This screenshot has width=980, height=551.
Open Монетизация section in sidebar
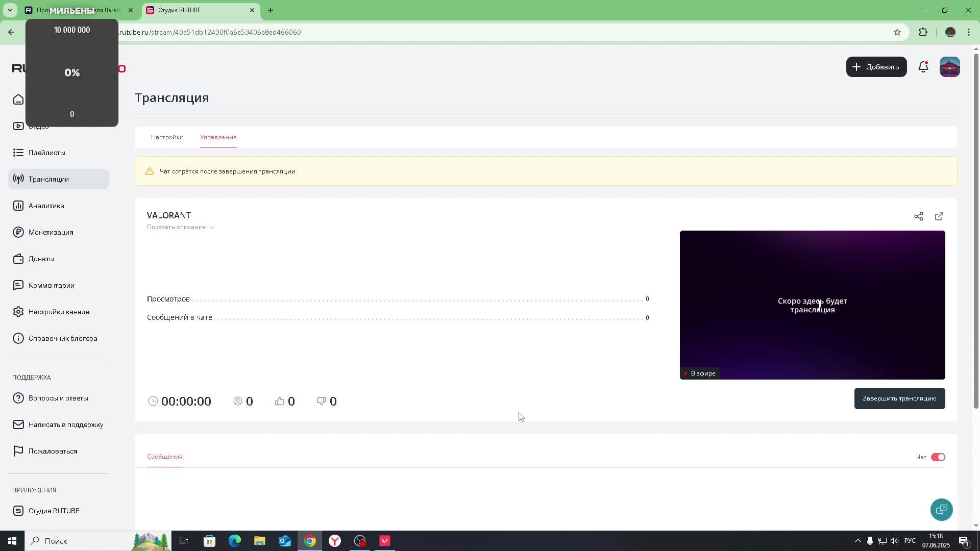51,232
